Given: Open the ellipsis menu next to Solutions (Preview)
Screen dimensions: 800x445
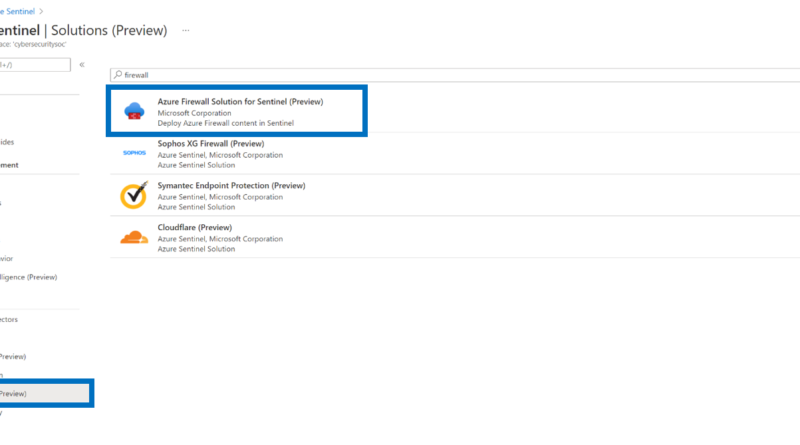Looking at the screenshot, I should tap(186, 31).
